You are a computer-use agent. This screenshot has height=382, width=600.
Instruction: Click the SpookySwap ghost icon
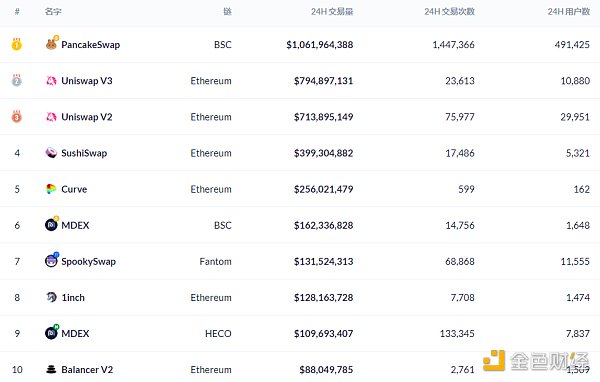click(x=52, y=260)
